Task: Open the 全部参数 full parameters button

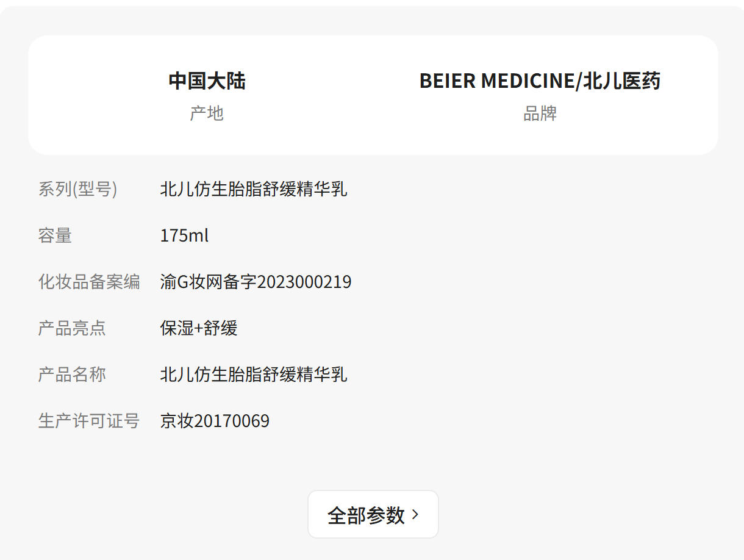Action: (366, 515)
